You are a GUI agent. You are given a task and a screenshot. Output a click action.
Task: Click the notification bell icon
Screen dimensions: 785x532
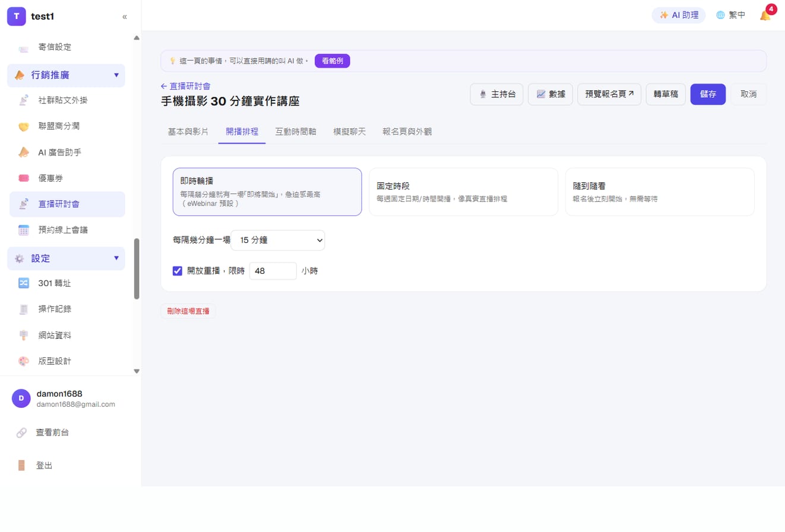[765, 15]
